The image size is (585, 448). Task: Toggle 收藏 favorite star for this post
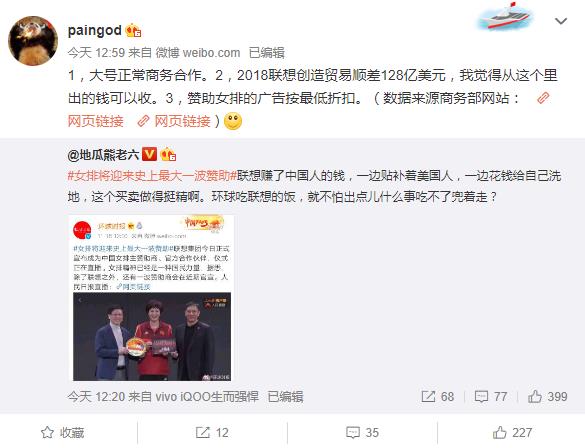(62, 433)
